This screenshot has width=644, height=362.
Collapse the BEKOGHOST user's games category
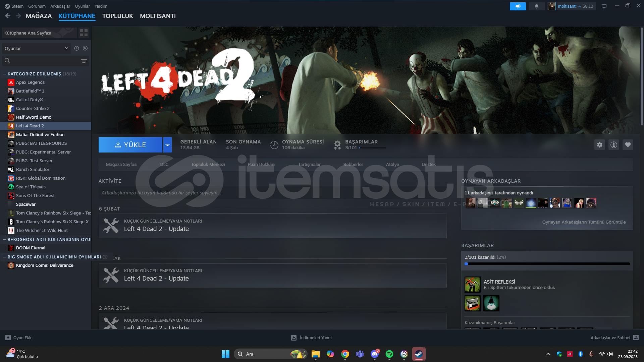click(4, 239)
